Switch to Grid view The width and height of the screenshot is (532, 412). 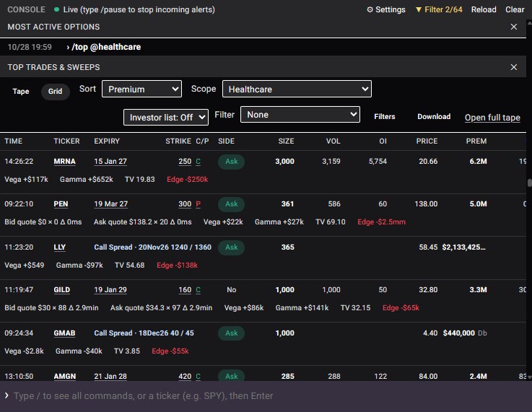pyautogui.click(x=55, y=91)
